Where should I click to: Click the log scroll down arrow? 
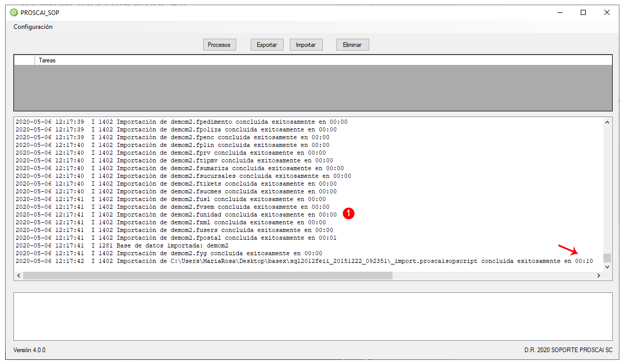click(607, 267)
